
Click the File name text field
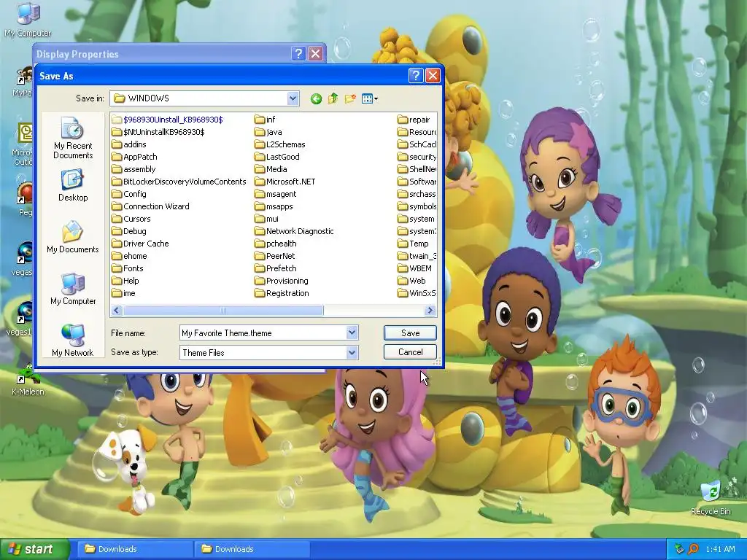click(263, 332)
